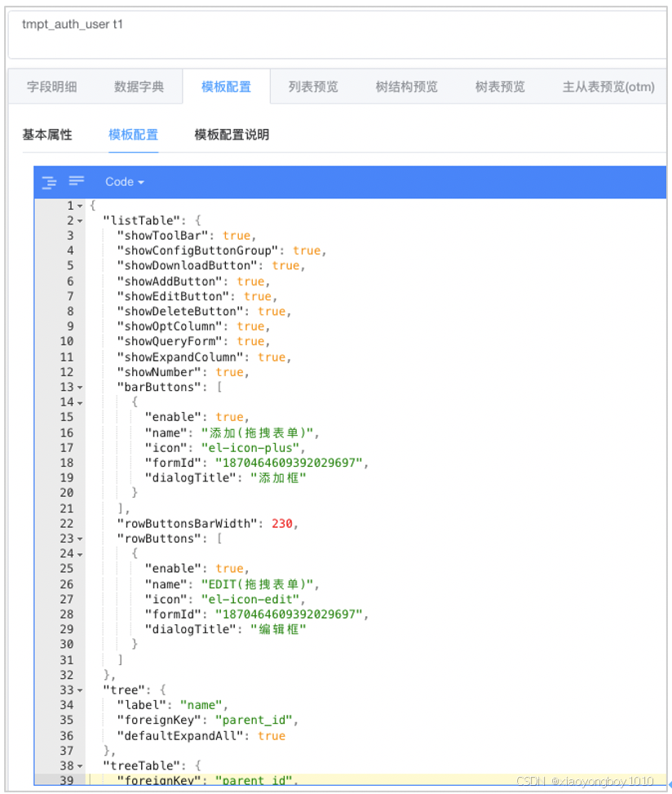The height and width of the screenshot is (794, 672).
Task: Click the "showDeleteButton" key
Action: pyautogui.click(x=180, y=312)
